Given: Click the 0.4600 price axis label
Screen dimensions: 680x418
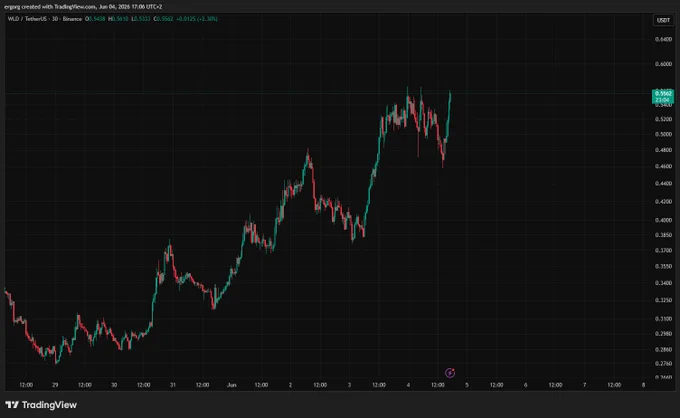Looking at the screenshot, I should point(663,167).
